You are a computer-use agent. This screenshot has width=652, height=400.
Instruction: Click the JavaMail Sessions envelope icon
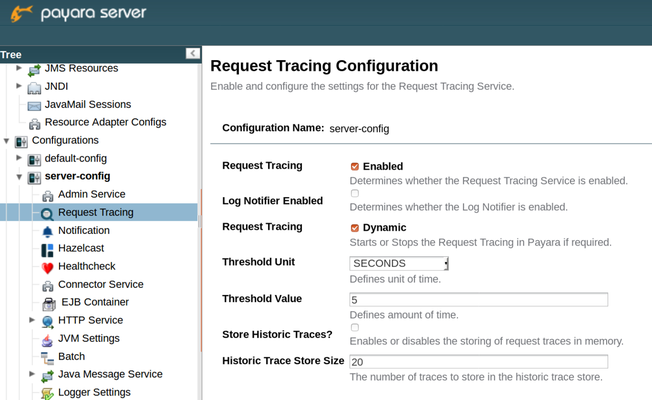(x=34, y=105)
